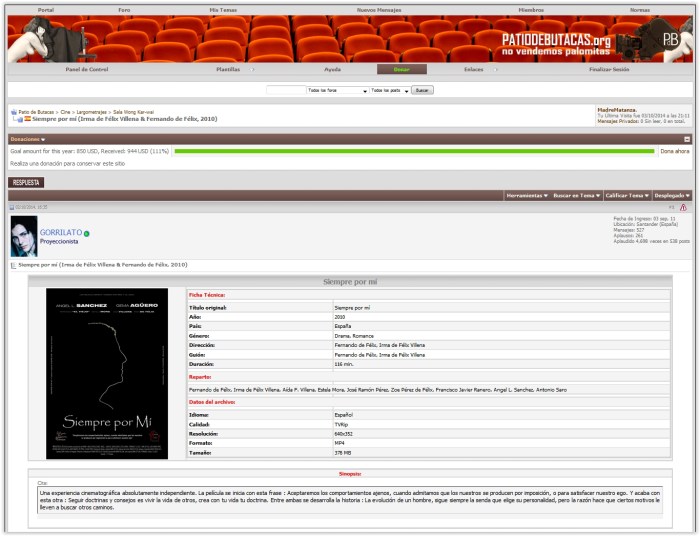700x536 pixels.
Task: Go to 'Patio de Butacas' breadcrumb
Action: pos(36,112)
